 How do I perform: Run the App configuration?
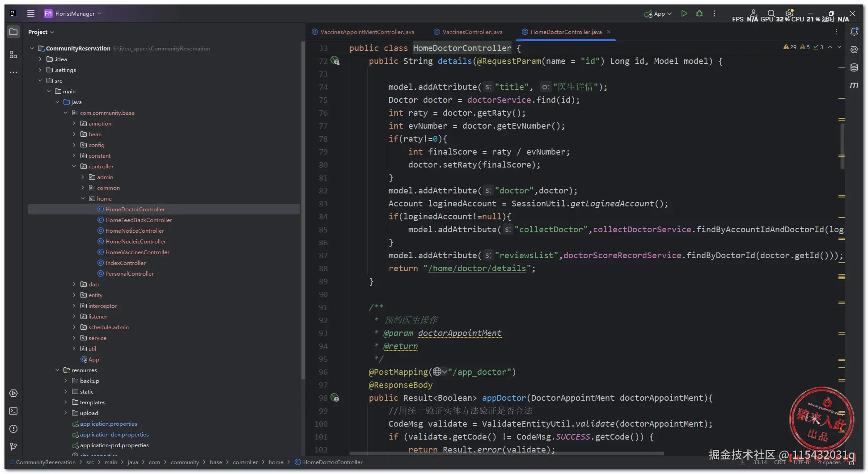point(684,13)
